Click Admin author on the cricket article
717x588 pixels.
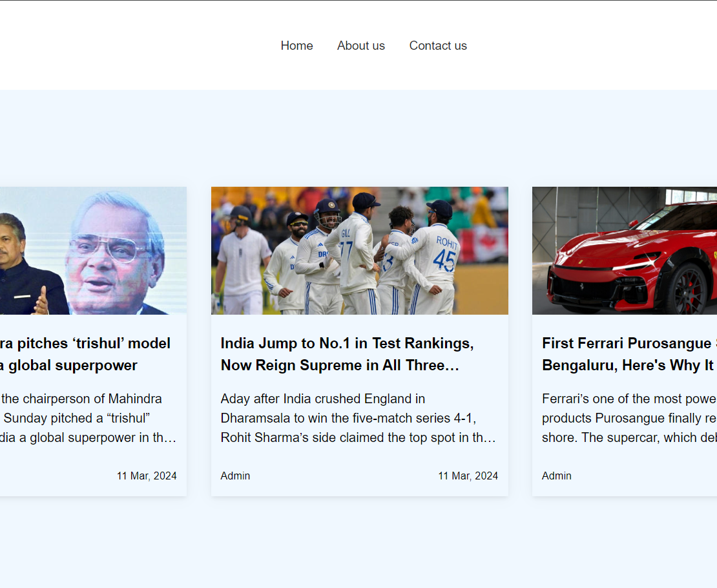click(x=235, y=476)
